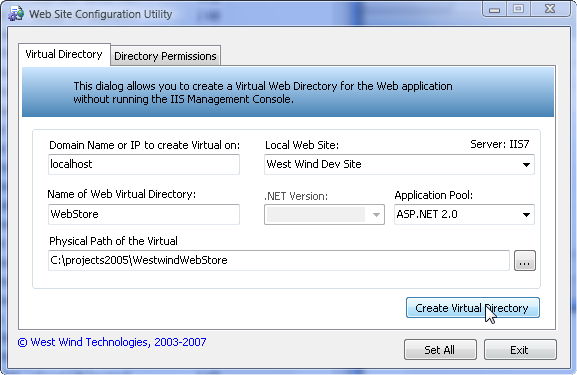Click the 'Local Web Site:' label
This screenshot has height=375, width=577.
(302, 145)
